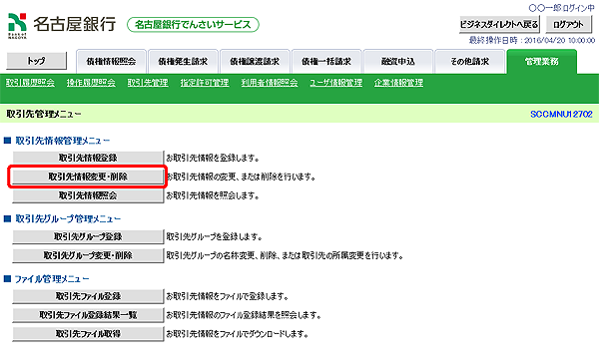The width and height of the screenshot is (599, 364).
Task: Click ビジネスダイレクトへ戻る button
Action: point(499,24)
